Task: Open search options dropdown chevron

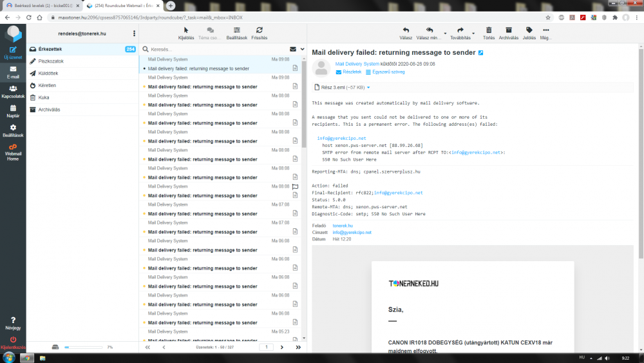Action: 302,50
